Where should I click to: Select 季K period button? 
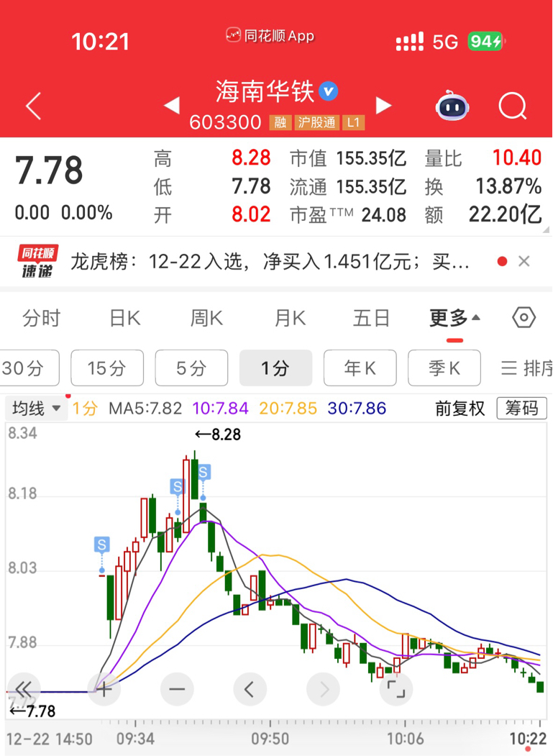click(x=444, y=368)
